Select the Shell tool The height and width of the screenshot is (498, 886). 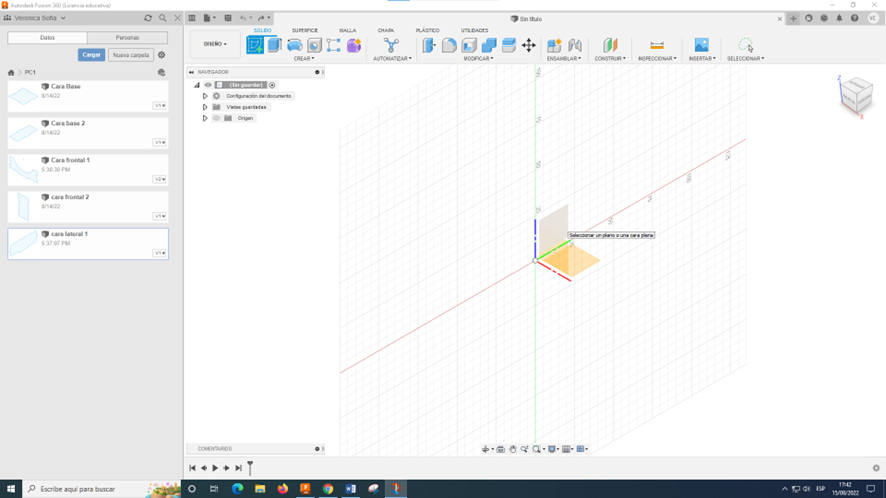pos(469,45)
